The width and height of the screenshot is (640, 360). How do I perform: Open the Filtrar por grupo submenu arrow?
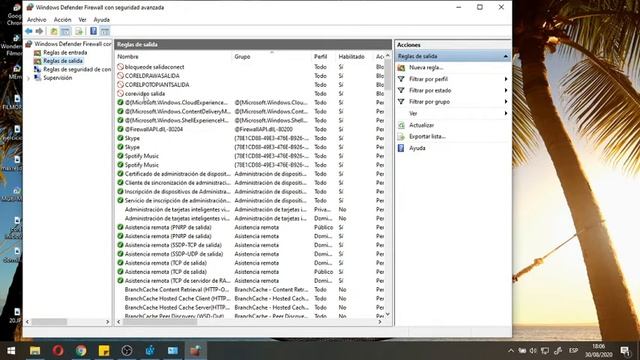[x=506, y=102]
